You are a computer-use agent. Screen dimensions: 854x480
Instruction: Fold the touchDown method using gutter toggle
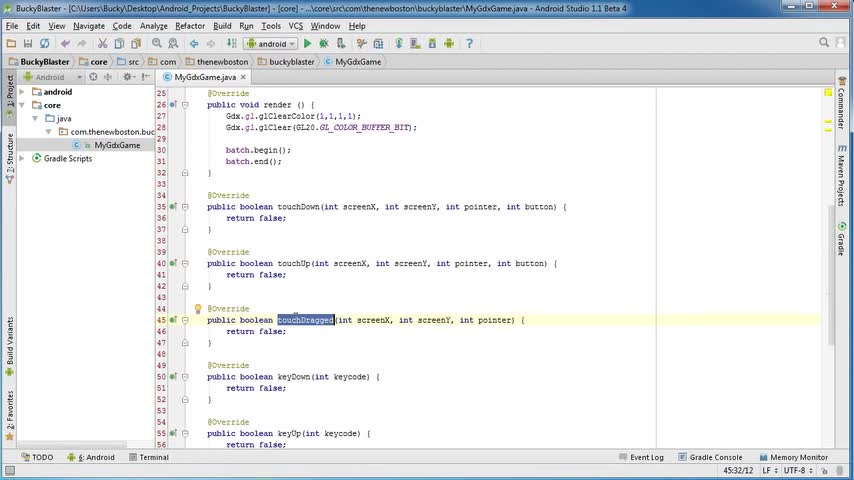pyautogui.click(x=184, y=207)
